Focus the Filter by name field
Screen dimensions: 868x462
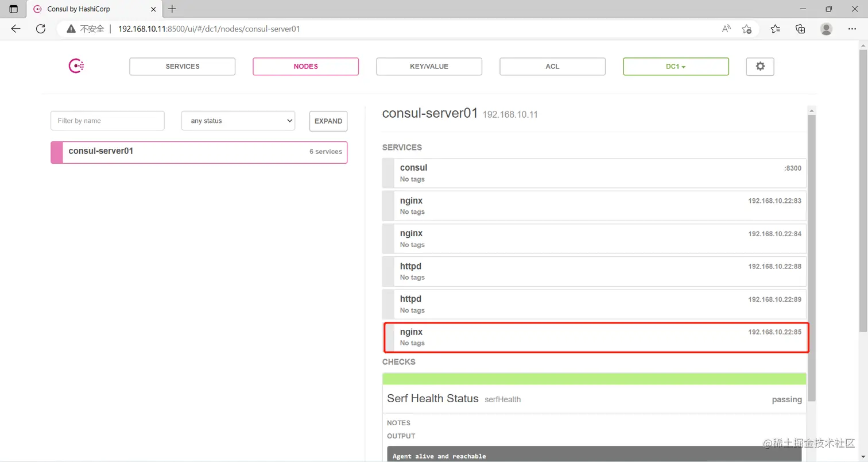coord(107,121)
